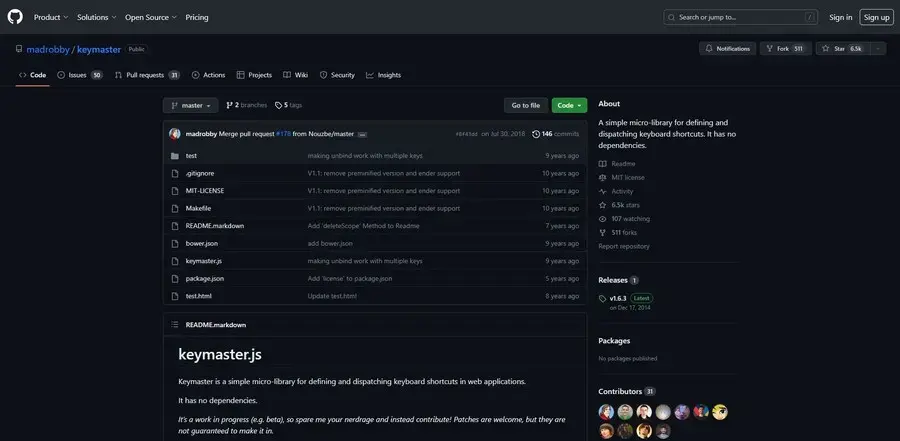The image size is (900, 441).
Task: Switch to the Pull requests tab
Action: point(147,75)
